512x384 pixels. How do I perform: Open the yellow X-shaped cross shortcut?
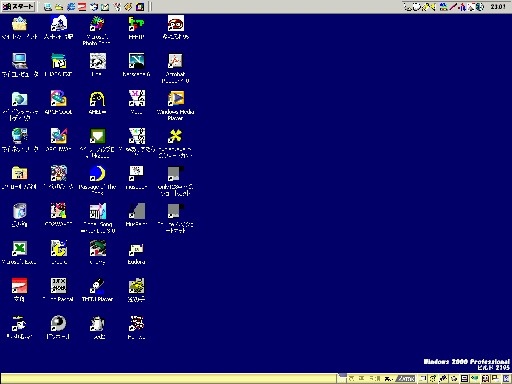(x=176, y=136)
